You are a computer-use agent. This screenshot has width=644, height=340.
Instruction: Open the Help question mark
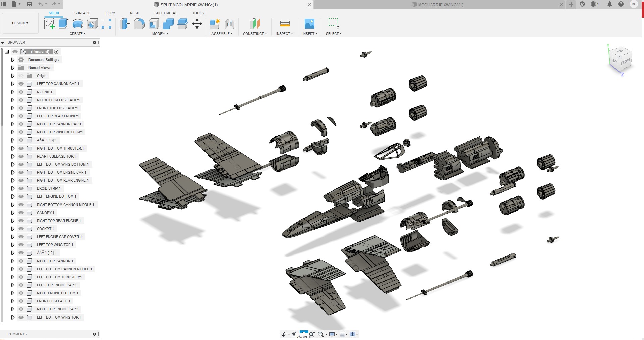(621, 4)
